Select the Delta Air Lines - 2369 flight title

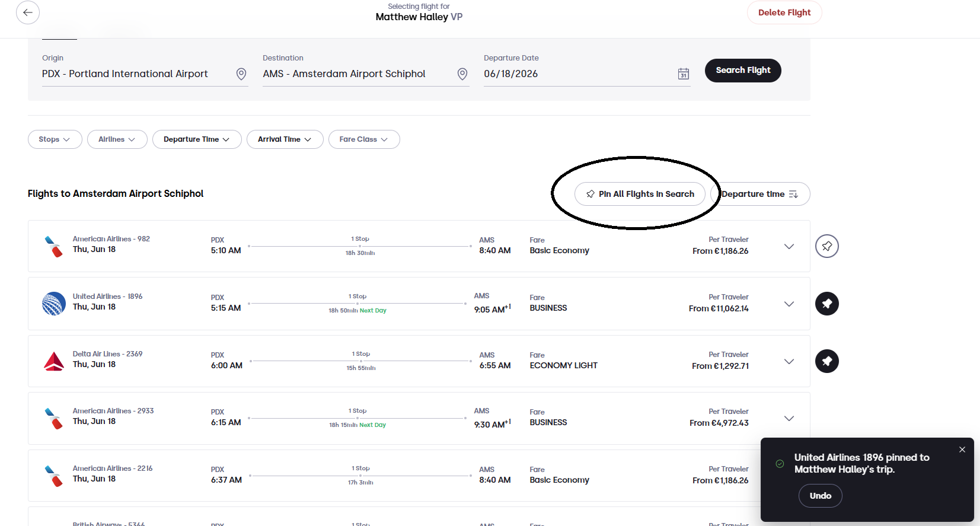pos(107,354)
